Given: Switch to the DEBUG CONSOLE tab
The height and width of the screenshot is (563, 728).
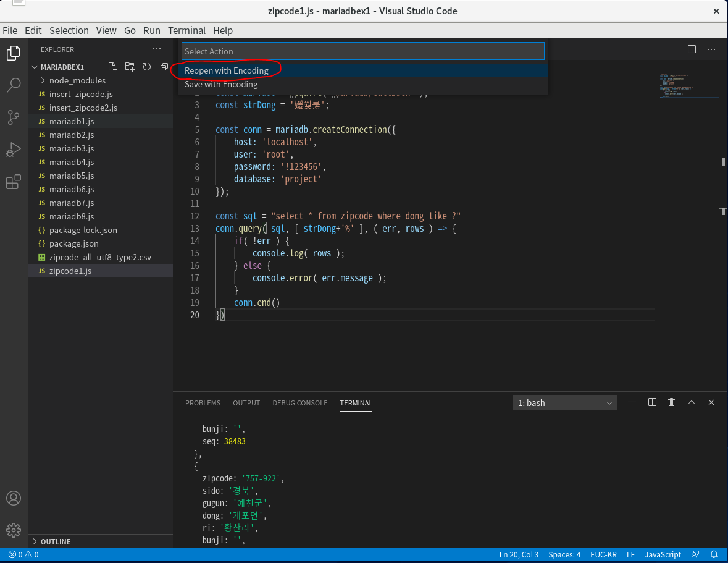Looking at the screenshot, I should (300, 403).
